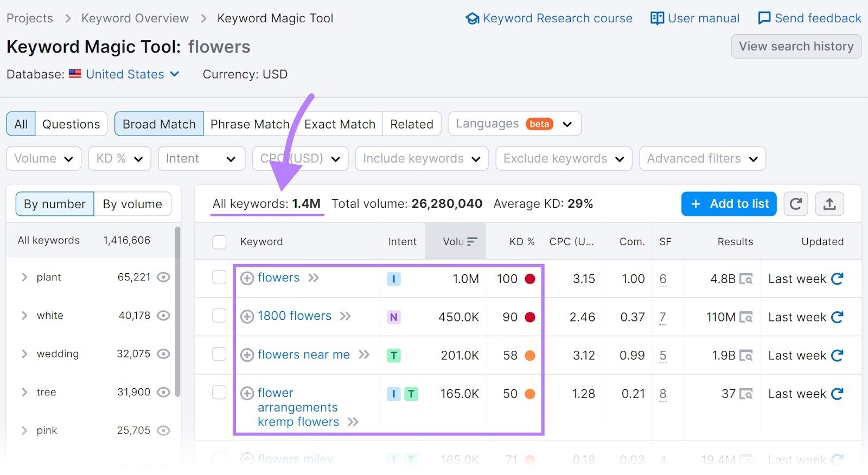Open SERP results icon for flowers near me
The height and width of the screenshot is (475, 868).
pyautogui.click(x=746, y=356)
